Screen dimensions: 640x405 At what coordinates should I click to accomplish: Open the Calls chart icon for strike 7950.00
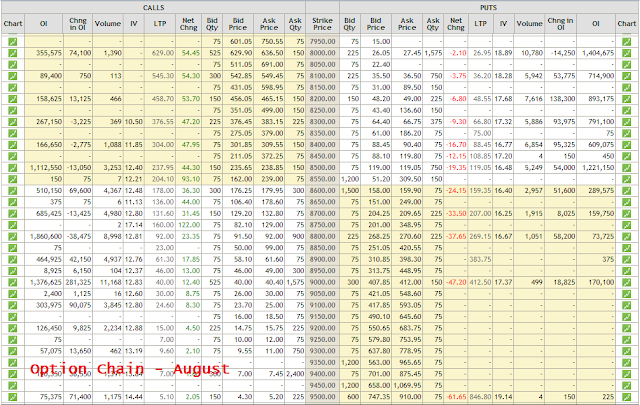point(13,42)
